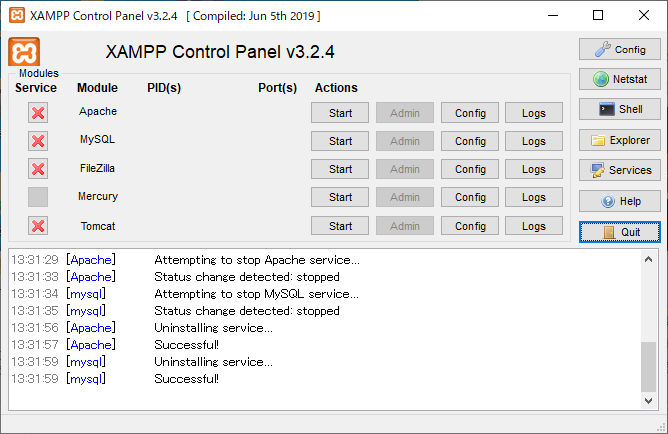Viewport: 668px width, 434px height.
Task: Click the XAMPP orange logo icon
Action: pyautogui.click(x=24, y=52)
